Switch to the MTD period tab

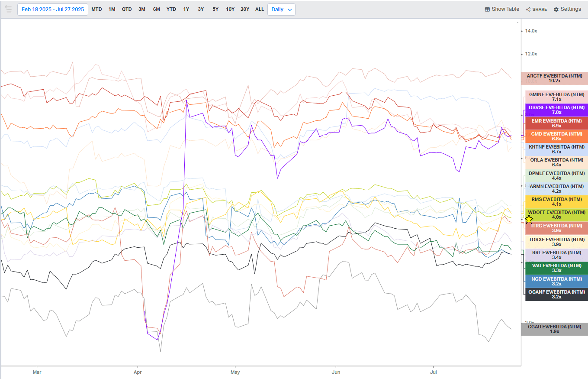point(96,9)
